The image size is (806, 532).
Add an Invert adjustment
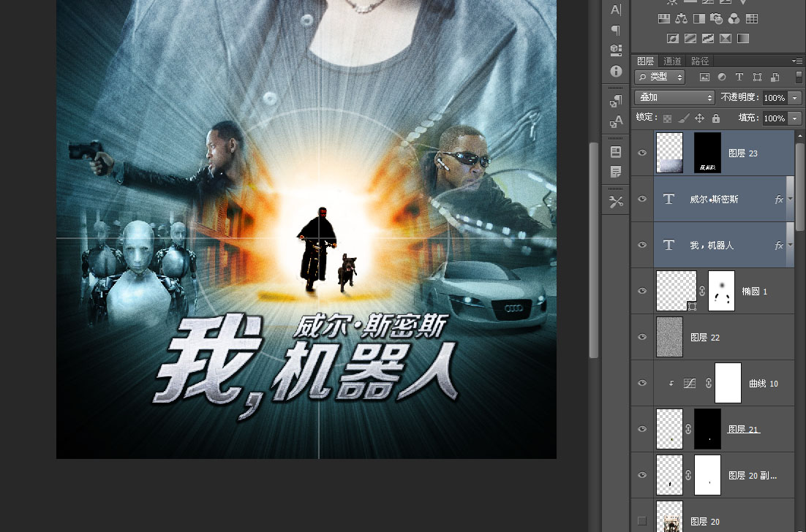coord(672,39)
